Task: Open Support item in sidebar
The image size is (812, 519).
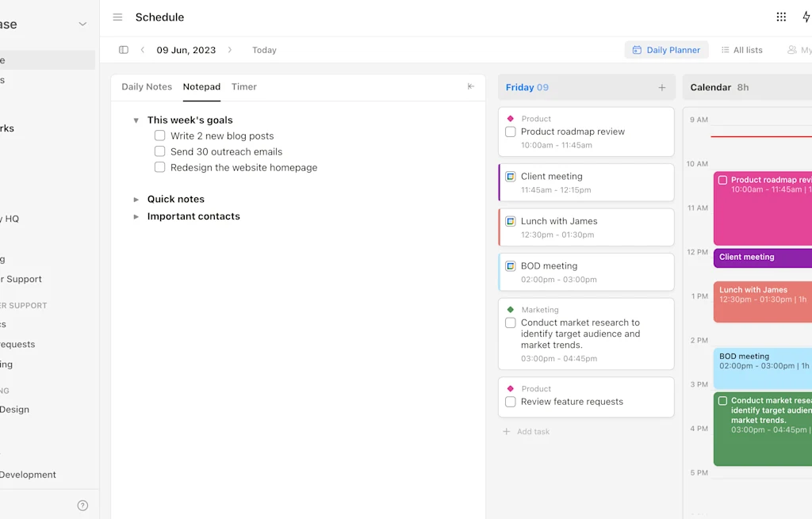Action: coord(21,279)
